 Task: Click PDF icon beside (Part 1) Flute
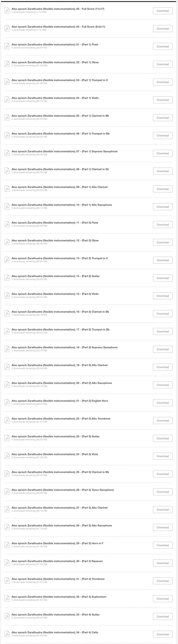pos(7,46)
